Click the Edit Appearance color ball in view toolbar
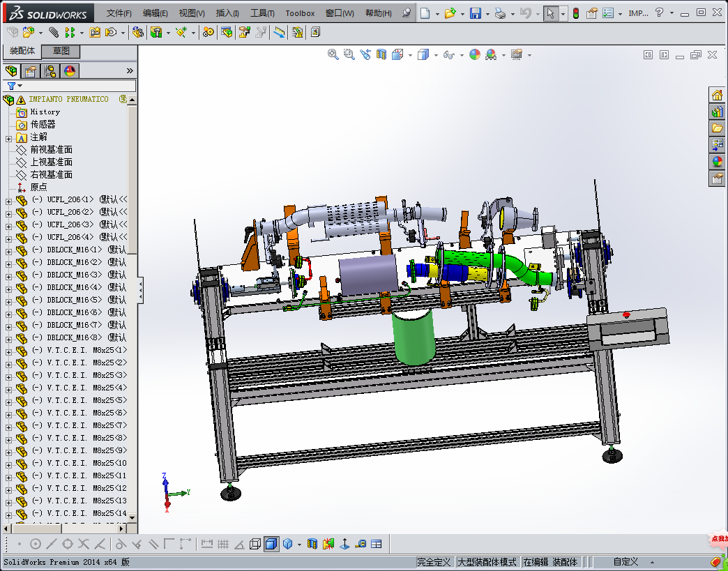 tap(475, 54)
